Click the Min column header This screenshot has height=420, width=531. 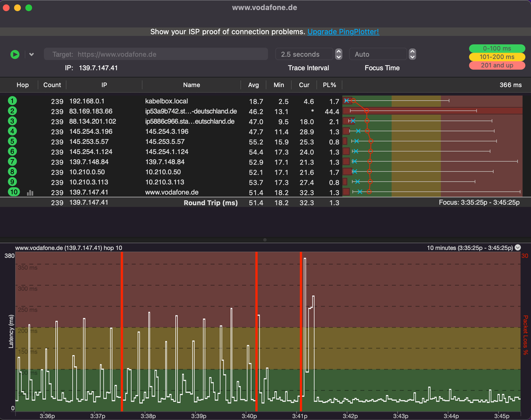click(x=279, y=85)
